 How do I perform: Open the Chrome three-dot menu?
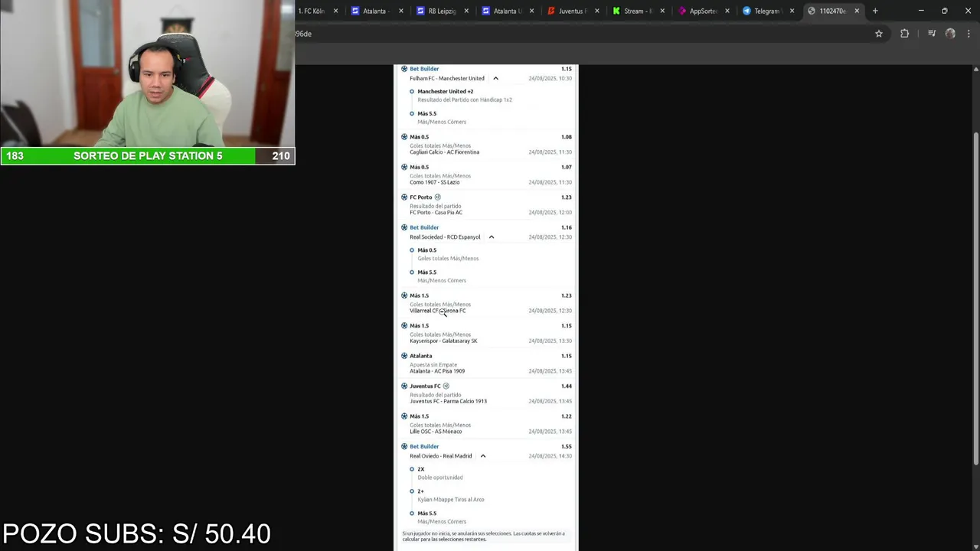coord(969,34)
